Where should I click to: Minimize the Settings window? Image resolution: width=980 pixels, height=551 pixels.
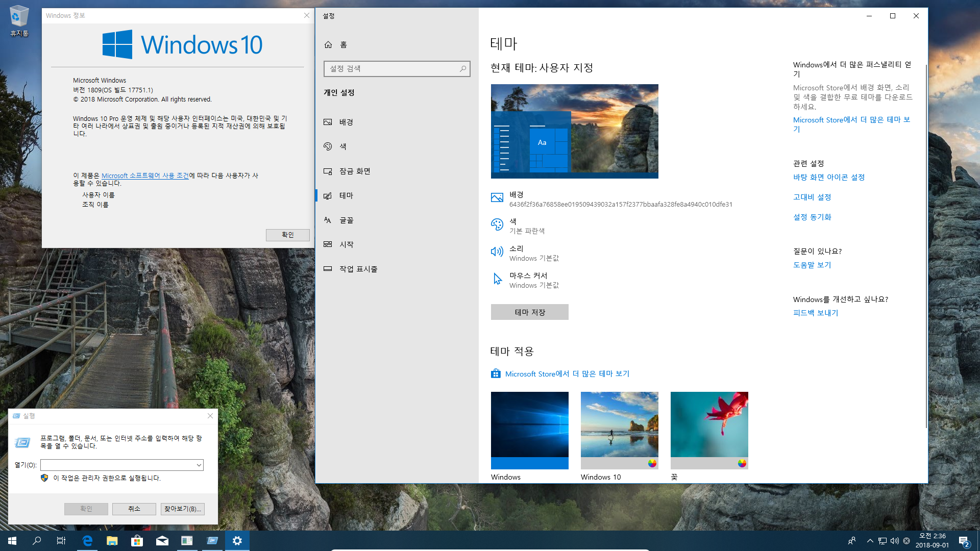point(869,16)
